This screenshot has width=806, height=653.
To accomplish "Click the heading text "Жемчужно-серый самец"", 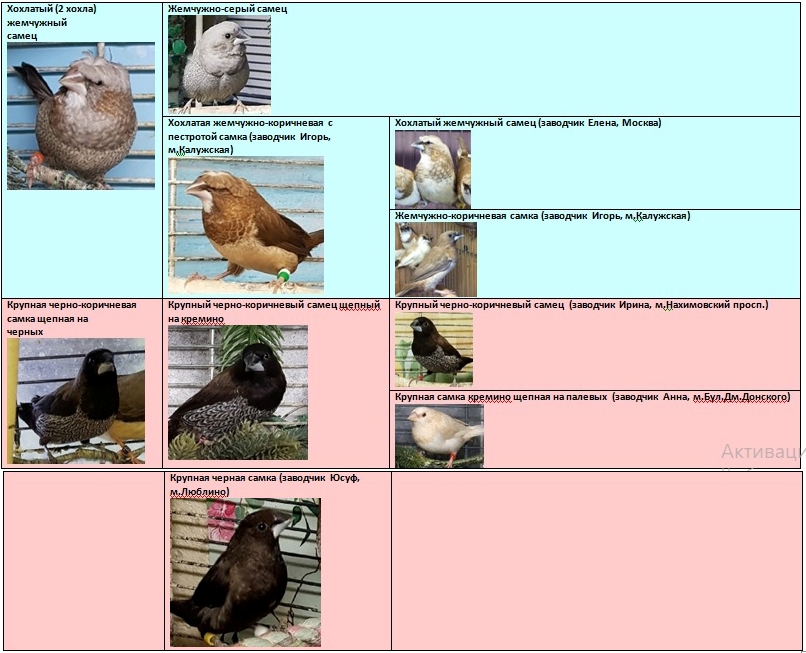I will pos(227,9).
